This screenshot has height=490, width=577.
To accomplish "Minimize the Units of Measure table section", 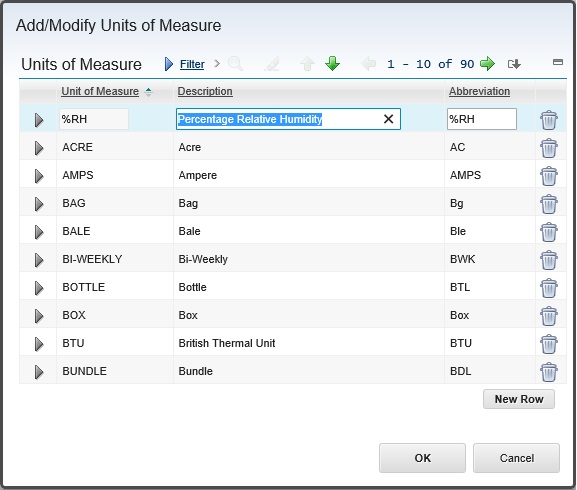I will point(558,62).
